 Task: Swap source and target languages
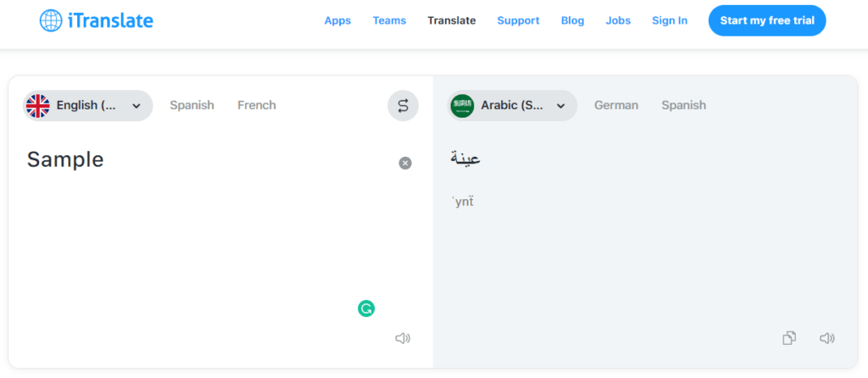tap(403, 106)
